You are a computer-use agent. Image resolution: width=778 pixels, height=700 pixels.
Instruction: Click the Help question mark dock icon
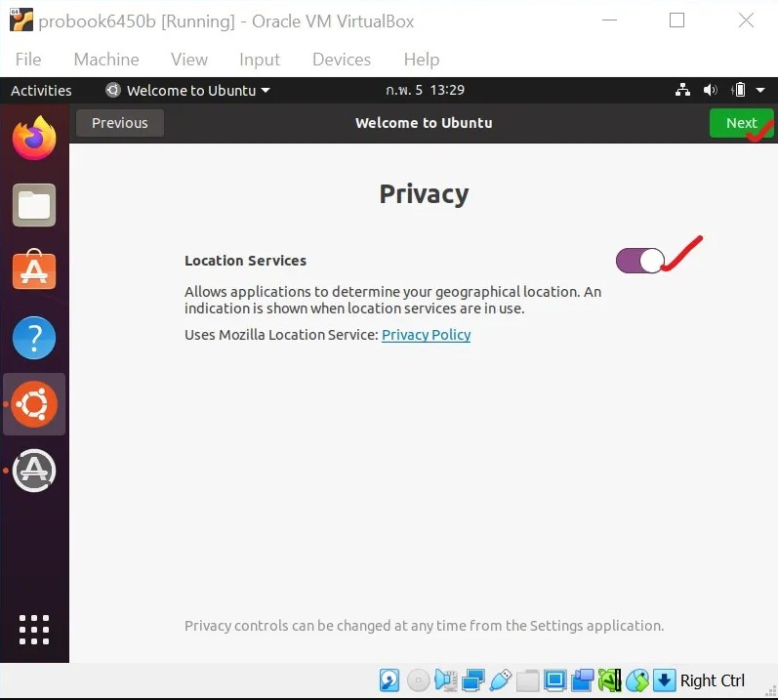(34, 338)
